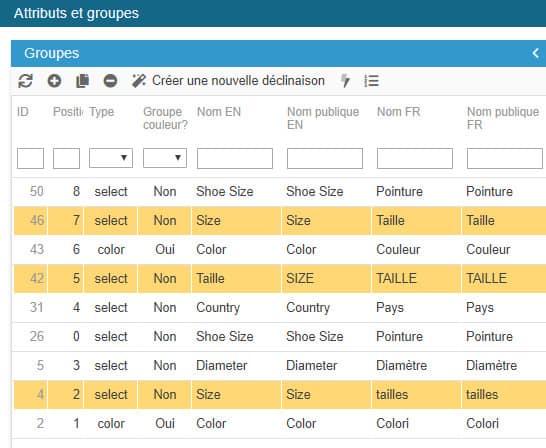Click the lightning bolt icon
The width and height of the screenshot is (546, 448).
point(345,81)
